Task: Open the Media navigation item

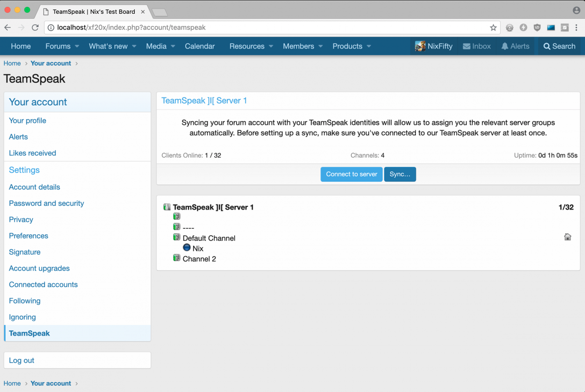Action: pyautogui.click(x=156, y=46)
